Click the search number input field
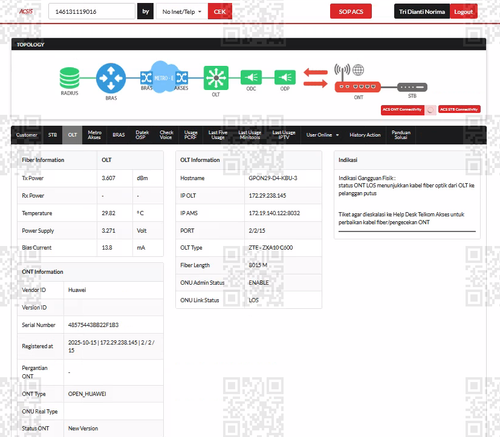 tap(92, 12)
